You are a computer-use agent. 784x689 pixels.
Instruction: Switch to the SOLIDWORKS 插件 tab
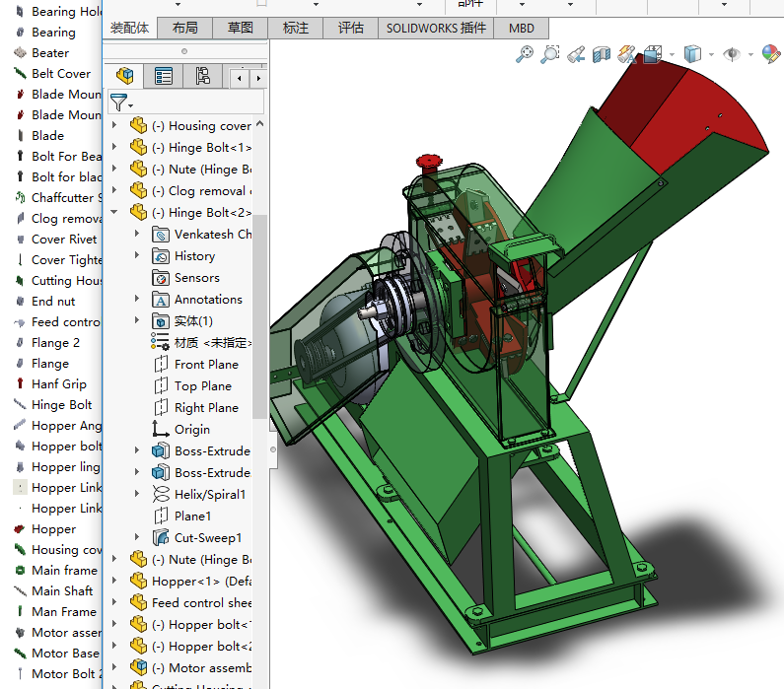click(436, 29)
